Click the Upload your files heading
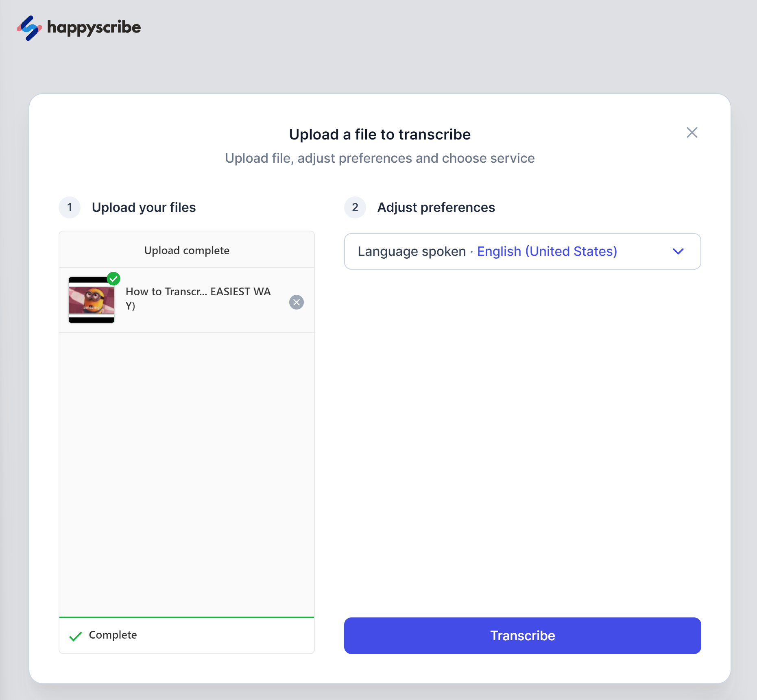 pos(144,207)
